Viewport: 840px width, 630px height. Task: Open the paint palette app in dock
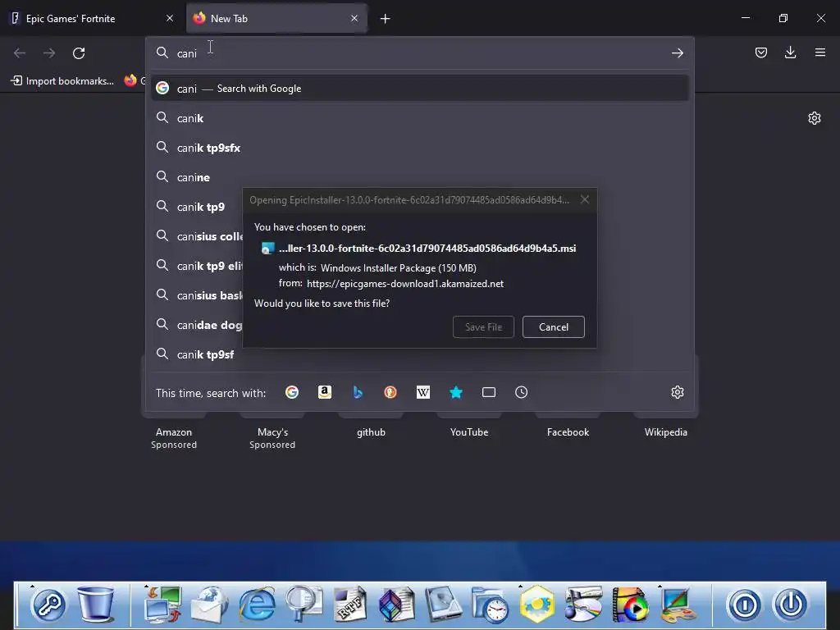pos(677,605)
